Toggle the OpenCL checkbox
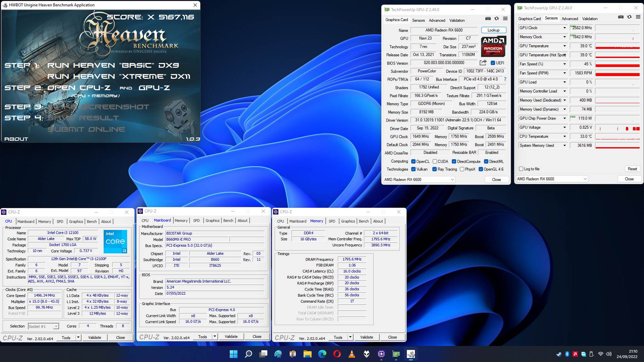This screenshot has width=644, height=362. tap(413, 161)
